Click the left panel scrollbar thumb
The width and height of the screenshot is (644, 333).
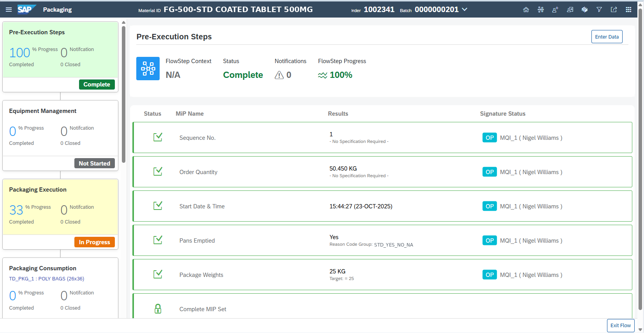124,93
